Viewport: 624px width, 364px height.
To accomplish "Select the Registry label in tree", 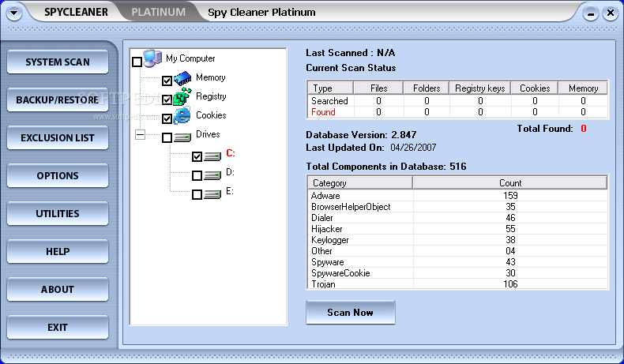I will coord(211,96).
